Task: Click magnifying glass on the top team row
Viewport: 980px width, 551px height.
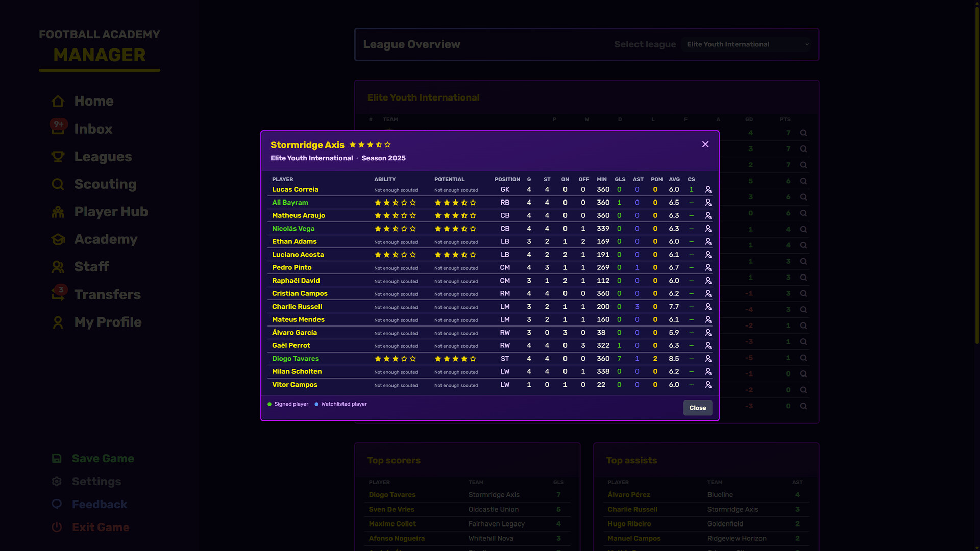Action: (804, 133)
